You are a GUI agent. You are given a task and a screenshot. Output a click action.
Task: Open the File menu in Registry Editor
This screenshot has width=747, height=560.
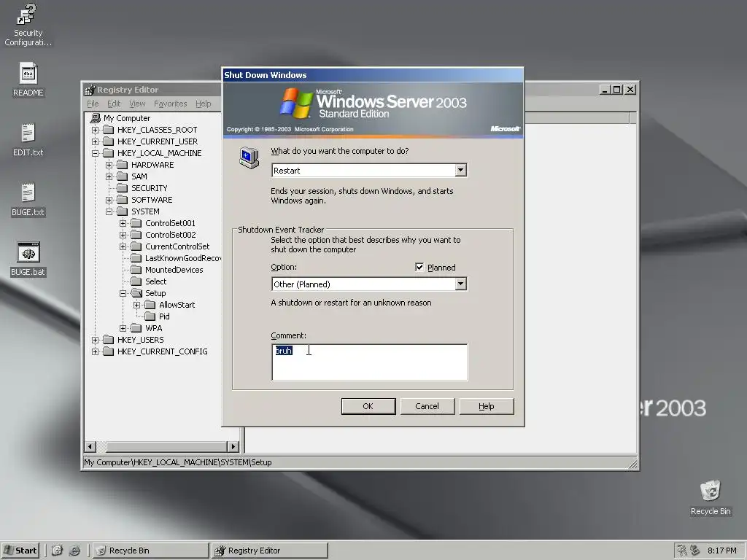[93, 104]
